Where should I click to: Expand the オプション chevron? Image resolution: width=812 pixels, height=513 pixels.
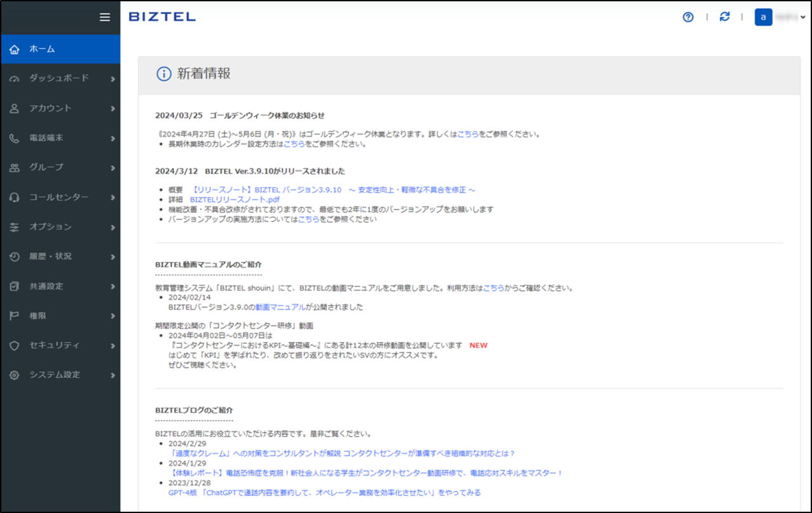click(x=113, y=227)
